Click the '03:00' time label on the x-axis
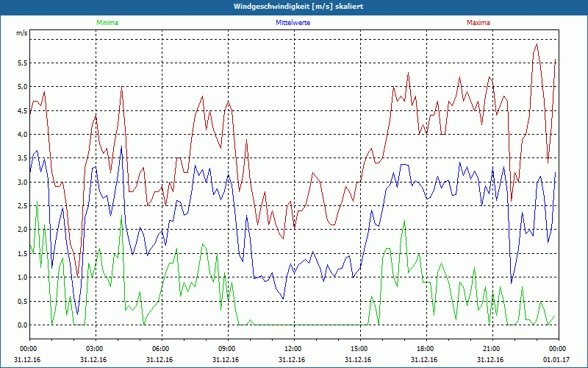 coord(95,349)
